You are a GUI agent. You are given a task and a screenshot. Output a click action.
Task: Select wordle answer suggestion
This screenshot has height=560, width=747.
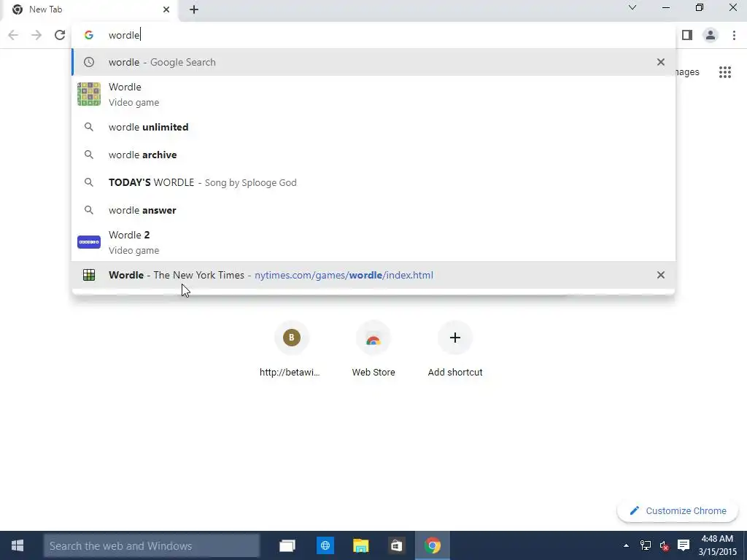(373, 210)
